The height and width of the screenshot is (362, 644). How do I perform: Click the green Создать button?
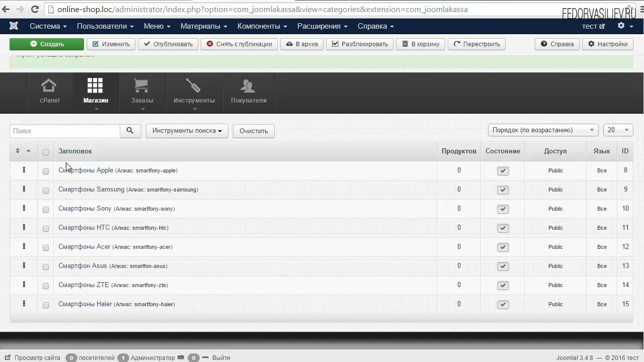point(47,44)
